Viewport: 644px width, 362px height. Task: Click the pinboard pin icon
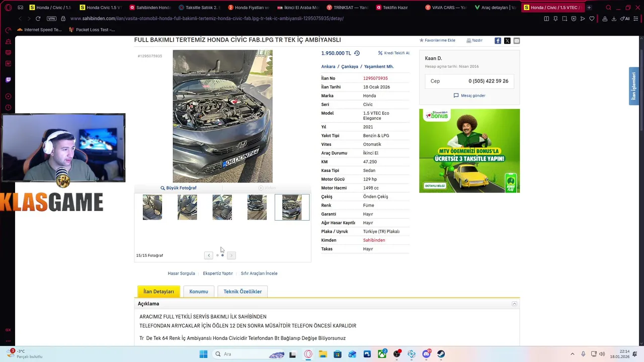point(555,19)
